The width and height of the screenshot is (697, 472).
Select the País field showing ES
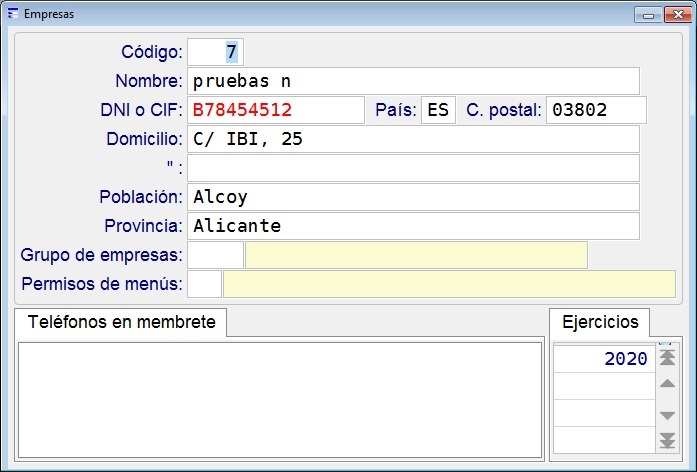click(438, 110)
